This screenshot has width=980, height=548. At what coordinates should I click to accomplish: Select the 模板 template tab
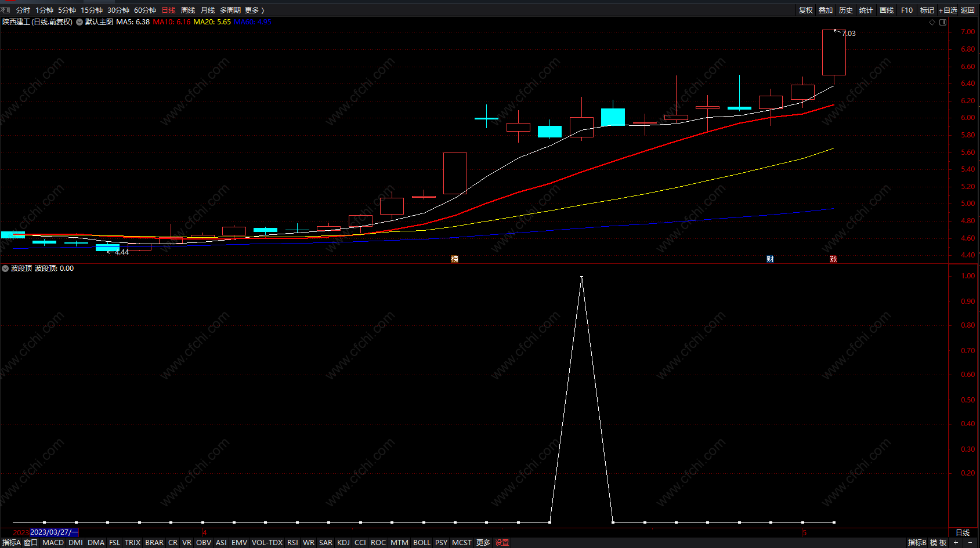click(x=938, y=543)
